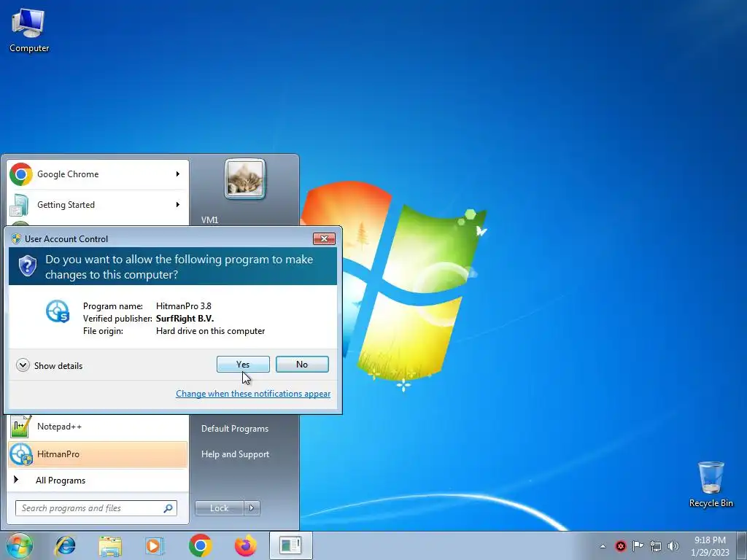
Task: Click the red security tray icon
Action: [620, 546]
